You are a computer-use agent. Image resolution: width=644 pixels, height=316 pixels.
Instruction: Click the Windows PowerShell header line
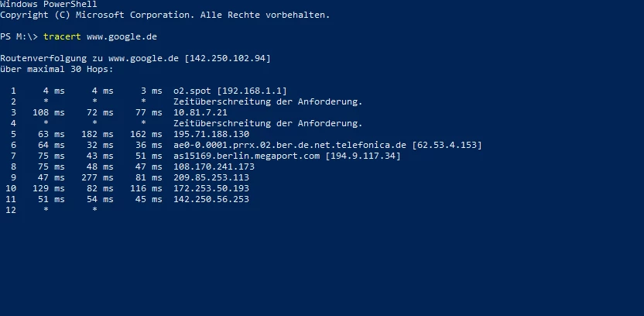tap(48, 4)
